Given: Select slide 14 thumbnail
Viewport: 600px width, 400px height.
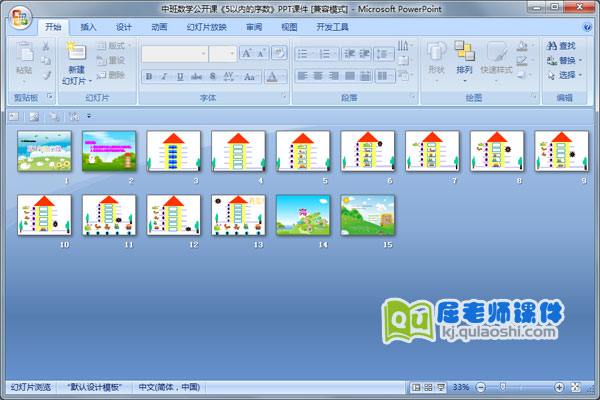Looking at the screenshot, I should pyautogui.click(x=302, y=215).
